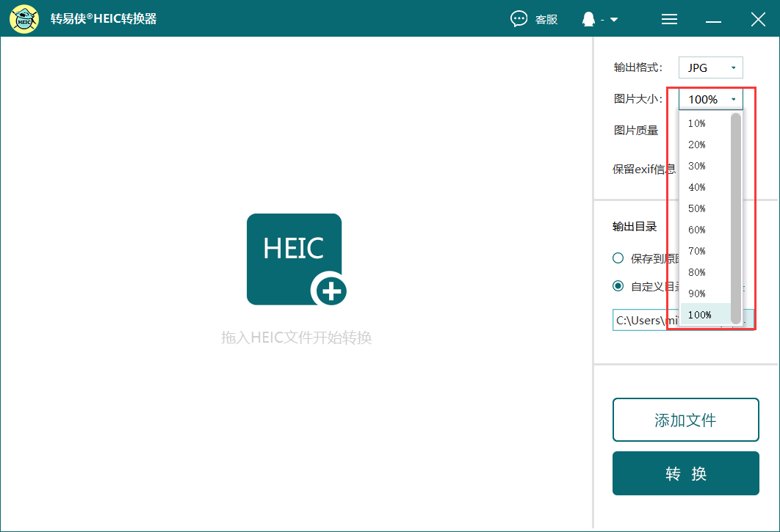The image size is (780, 532).
Task: Click the 图片质量 label
Action: pyautogui.click(x=636, y=131)
